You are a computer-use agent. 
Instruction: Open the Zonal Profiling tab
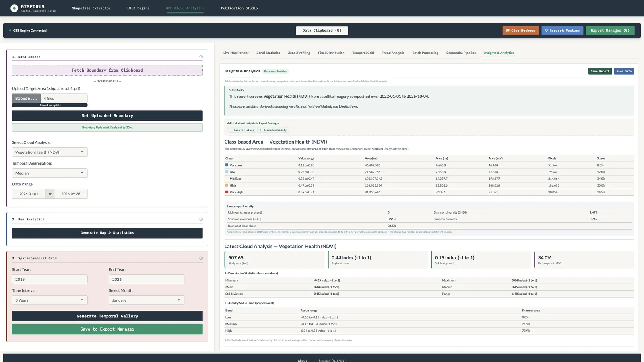299,53
